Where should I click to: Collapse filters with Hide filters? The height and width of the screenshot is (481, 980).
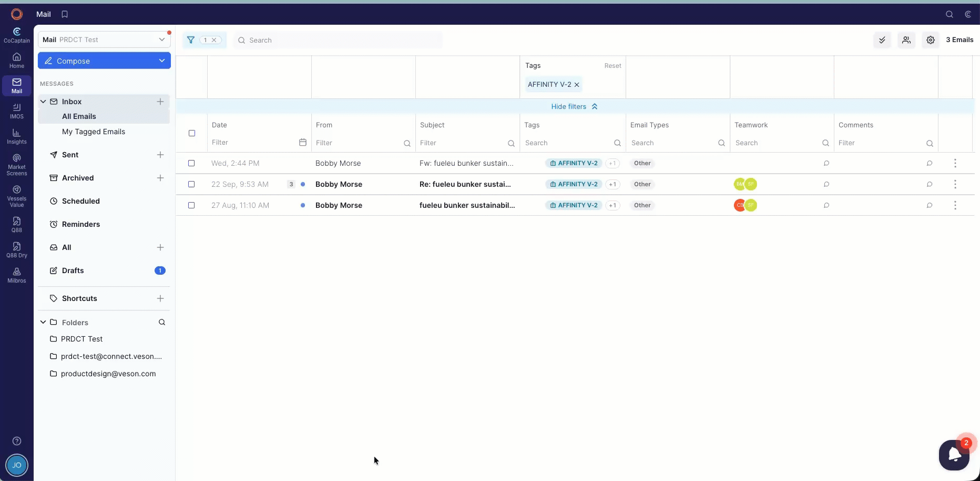(x=575, y=106)
